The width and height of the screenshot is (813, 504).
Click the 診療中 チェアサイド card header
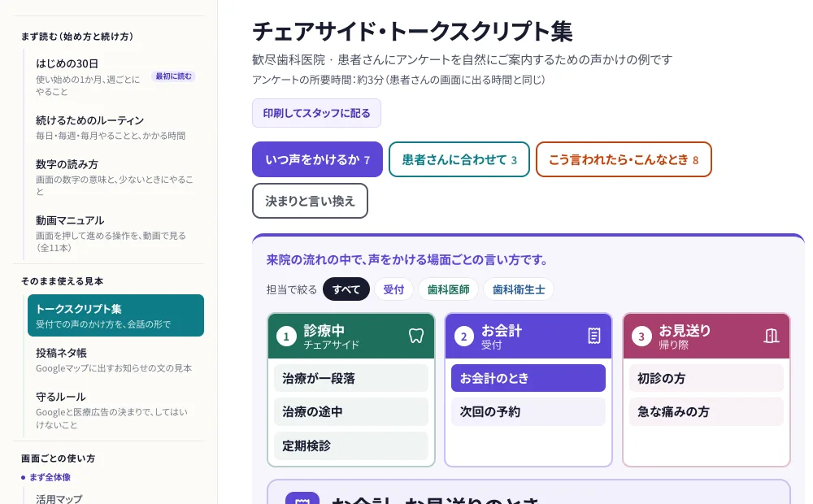point(351,336)
